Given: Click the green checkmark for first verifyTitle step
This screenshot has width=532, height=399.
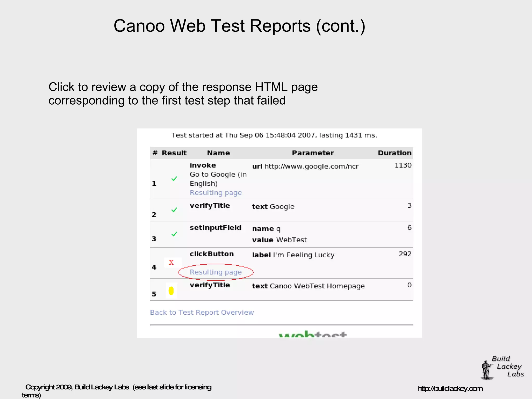Looking at the screenshot, I should coord(174,210).
